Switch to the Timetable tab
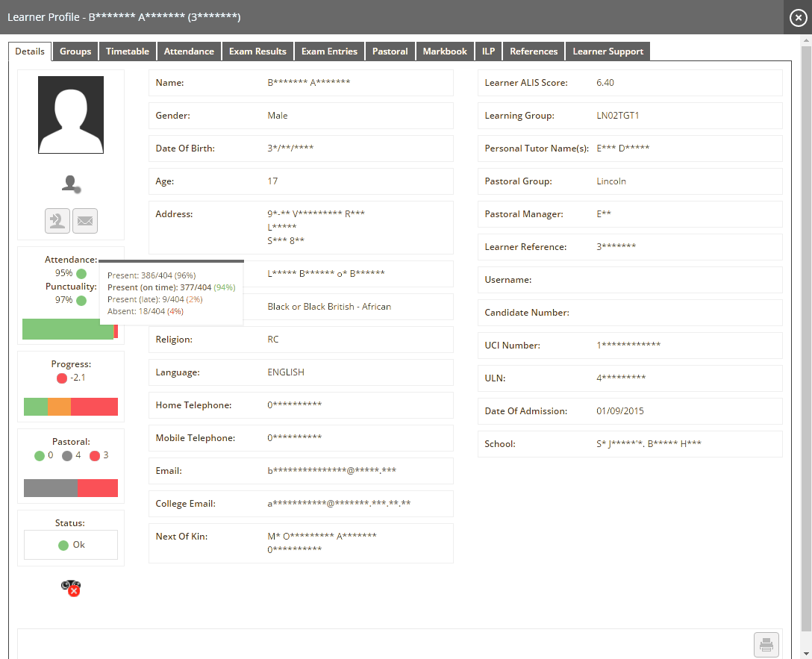The width and height of the screenshot is (812, 659). click(x=127, y=51)
